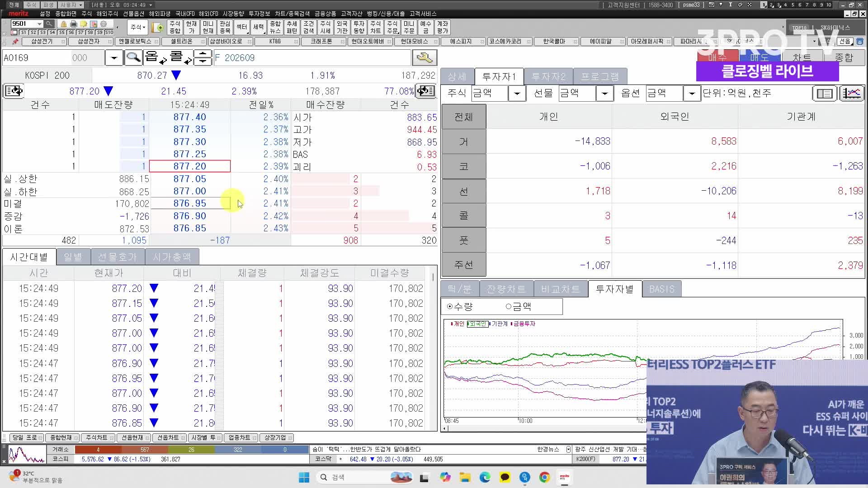This screenshot has height=488, width=868.
Task: Click the magnifier search icon beside code A0169
Action: 133,57
